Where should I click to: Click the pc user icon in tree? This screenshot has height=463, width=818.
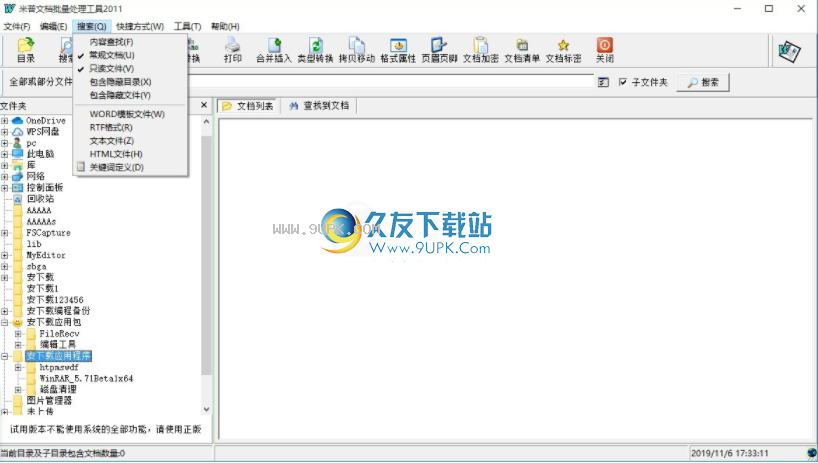[18, 143]
